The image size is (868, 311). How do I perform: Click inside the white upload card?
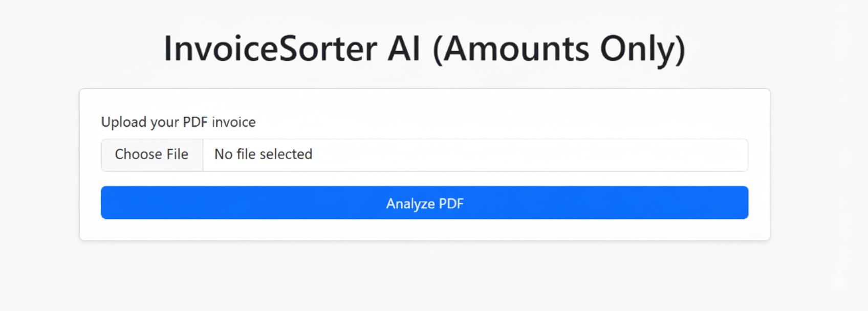point(425,164)
